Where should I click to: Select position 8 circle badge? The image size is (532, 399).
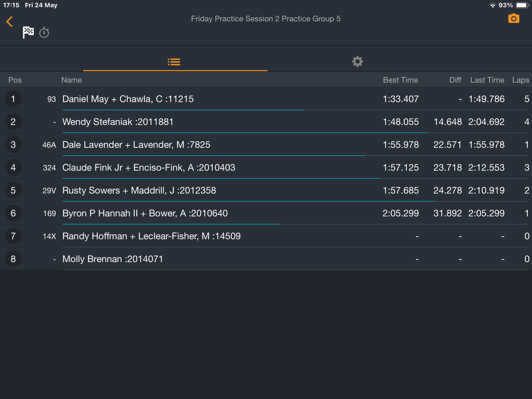(x=13, y=259)
